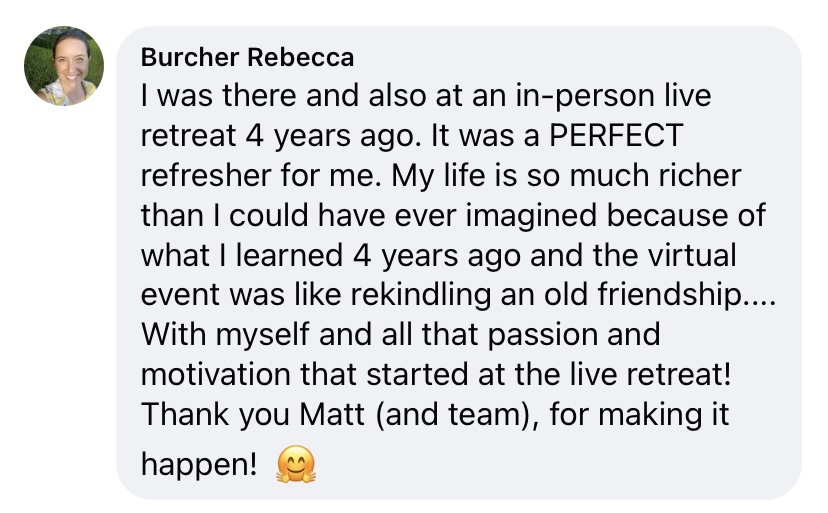This screenshot has width=828, height=513.
Task: Click the words "With myself"
Action: point(211,335)
